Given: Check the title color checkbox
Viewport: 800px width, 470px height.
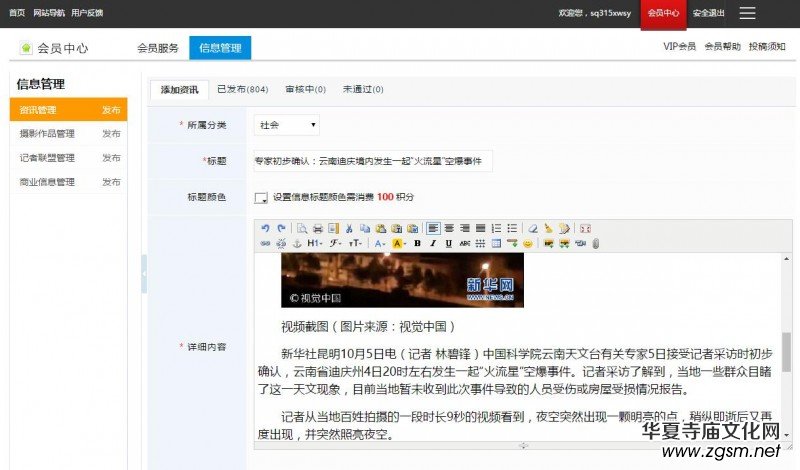Looking at the screenshot, I should point(261,198).
